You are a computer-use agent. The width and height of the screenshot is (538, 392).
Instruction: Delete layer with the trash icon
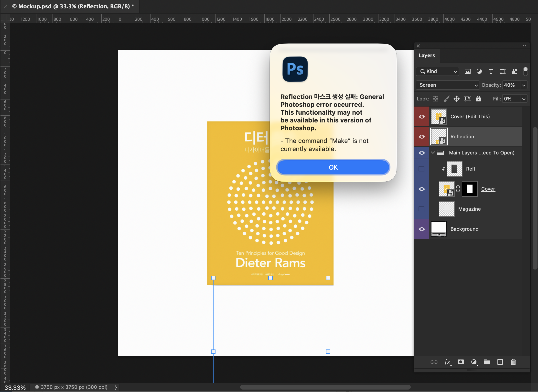click(x=513, y=362)
